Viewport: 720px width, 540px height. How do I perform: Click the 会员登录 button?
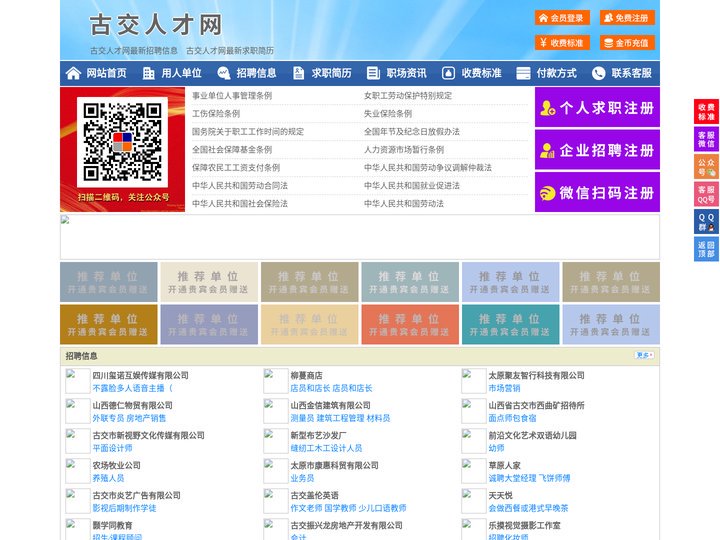pos(562,18)
